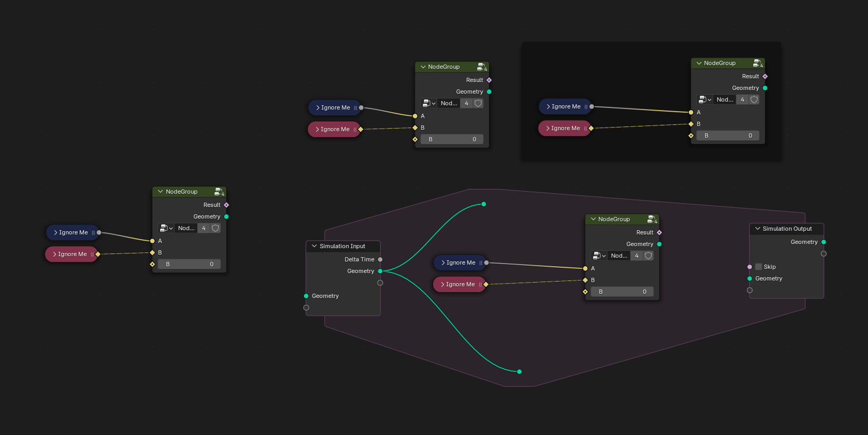Click the Nod... name field in simulation zone NodeGroup

[x=619, y=256]
